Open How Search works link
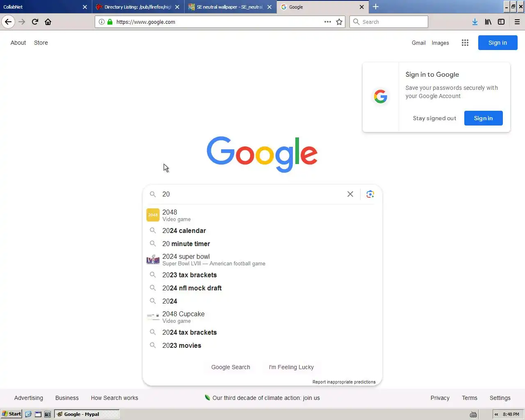Screen dimensions: 525x420 (x=114, y=398)
